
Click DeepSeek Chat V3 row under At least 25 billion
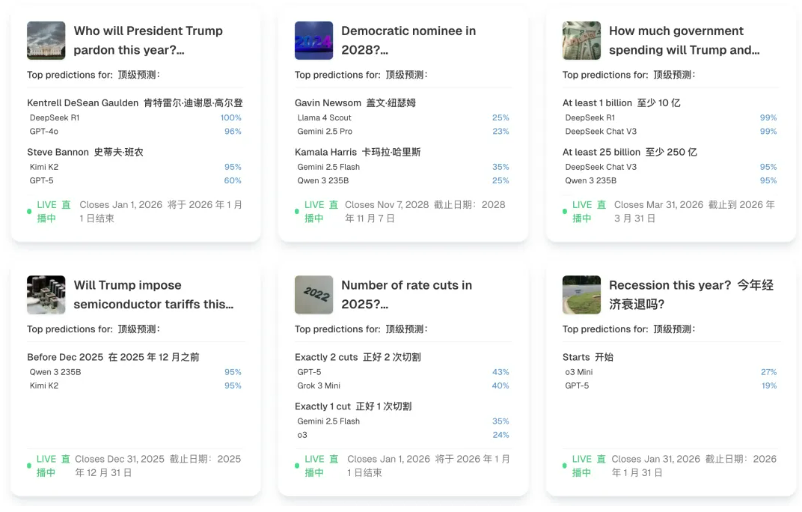pos(671,167)
